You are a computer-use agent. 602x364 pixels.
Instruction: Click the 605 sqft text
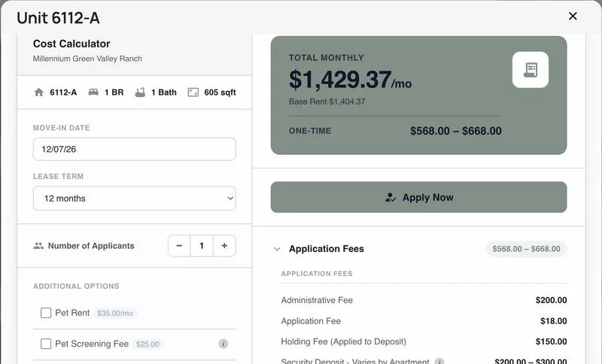pos(220,93)
